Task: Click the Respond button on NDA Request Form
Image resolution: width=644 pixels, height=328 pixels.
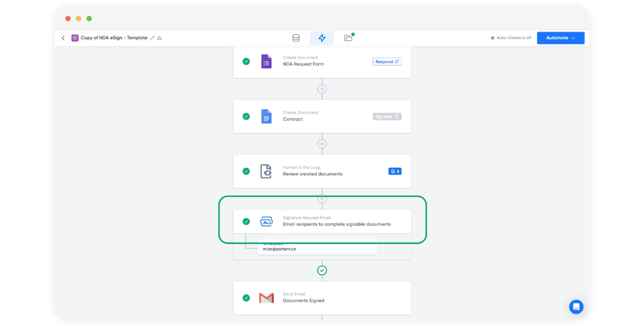Action: tap(387, 61)
